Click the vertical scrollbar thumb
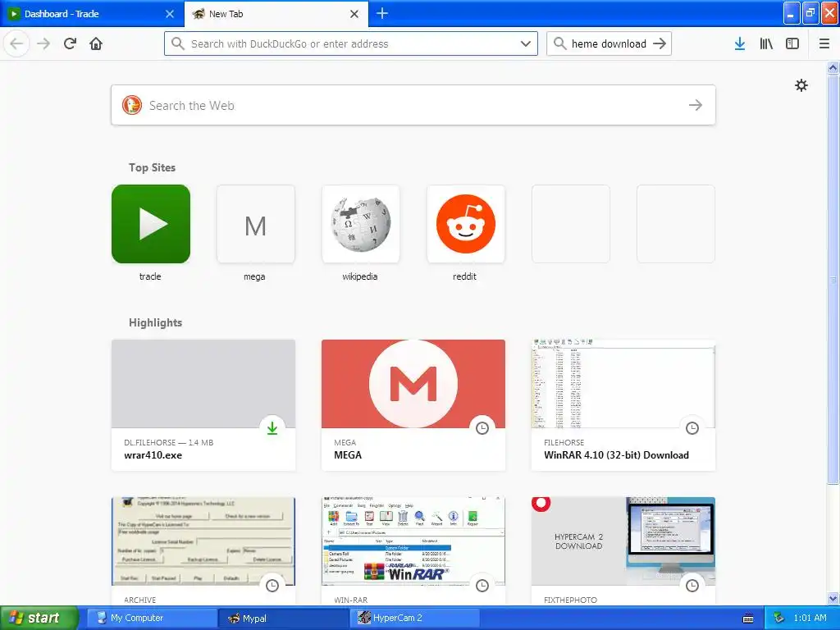Viewport: 840px width, 630px height. [833, 279]
